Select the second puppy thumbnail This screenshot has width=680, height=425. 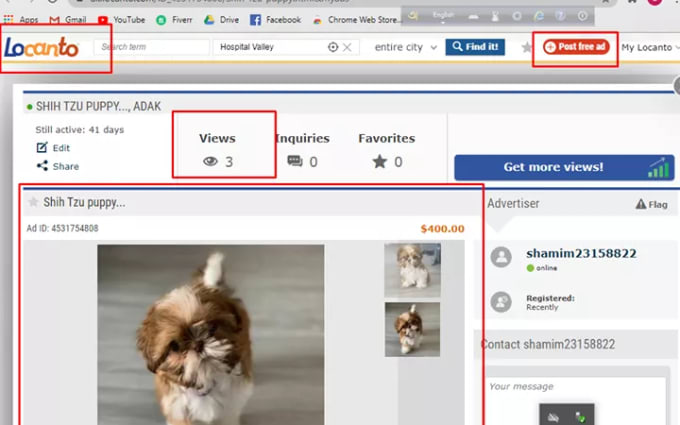(412, 330)
